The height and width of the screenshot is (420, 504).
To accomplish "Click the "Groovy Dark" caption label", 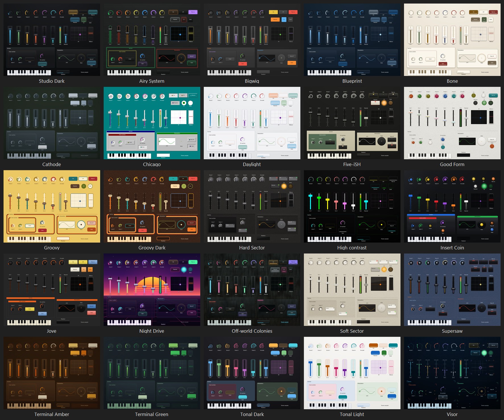I will pos(152,248).
